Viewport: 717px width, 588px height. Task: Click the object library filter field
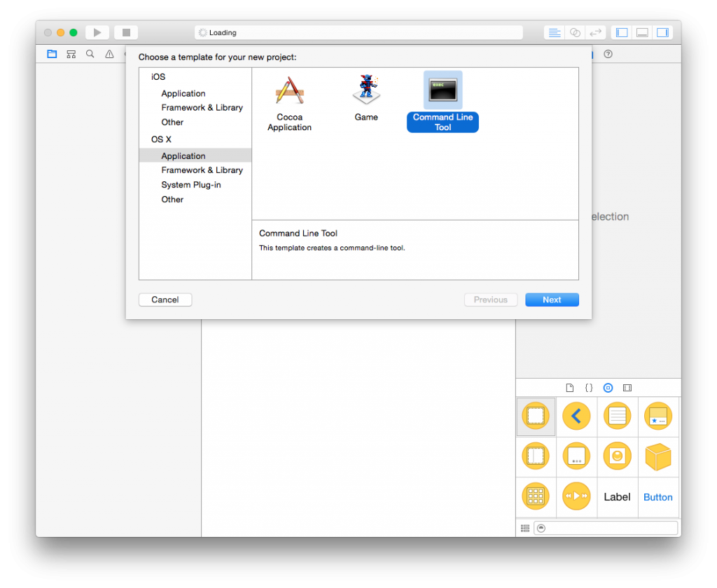coord(606,528)
